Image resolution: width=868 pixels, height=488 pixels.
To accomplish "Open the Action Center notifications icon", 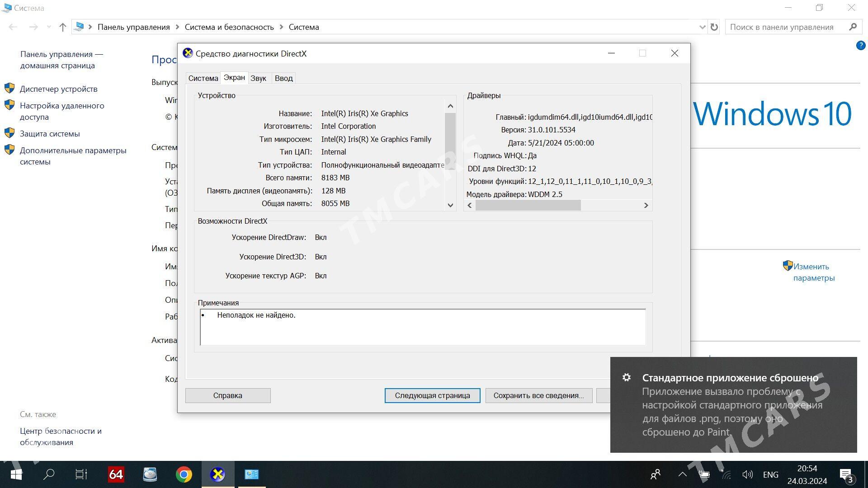I will click(x=846, y=475).
